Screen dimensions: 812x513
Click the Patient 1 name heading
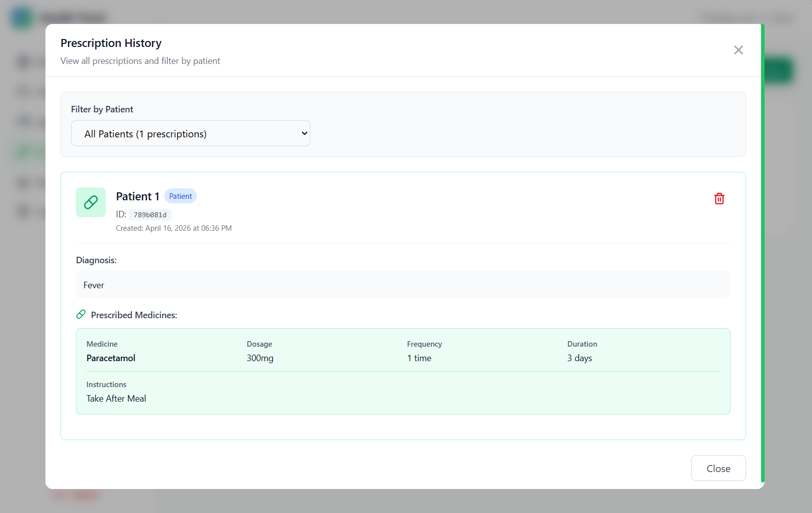click(137, 196)
